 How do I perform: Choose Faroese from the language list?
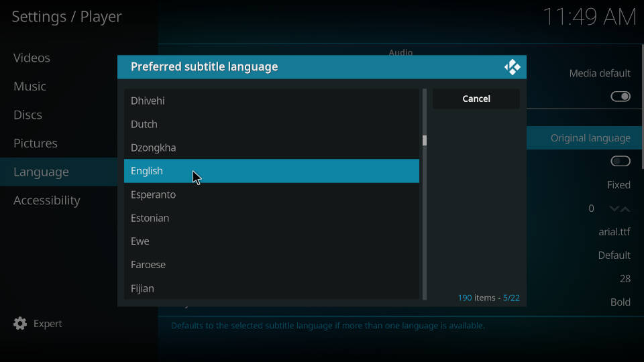click(x=272, y=265)
